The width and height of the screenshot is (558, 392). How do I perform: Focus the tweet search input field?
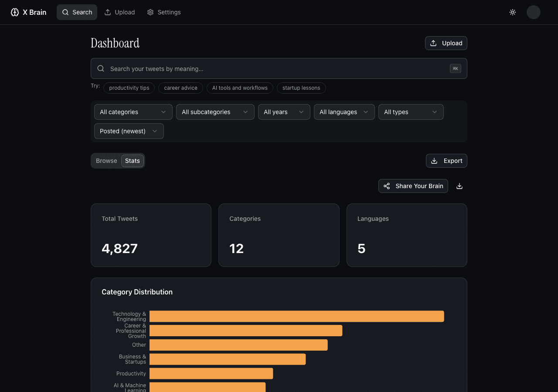coord(279,68)
